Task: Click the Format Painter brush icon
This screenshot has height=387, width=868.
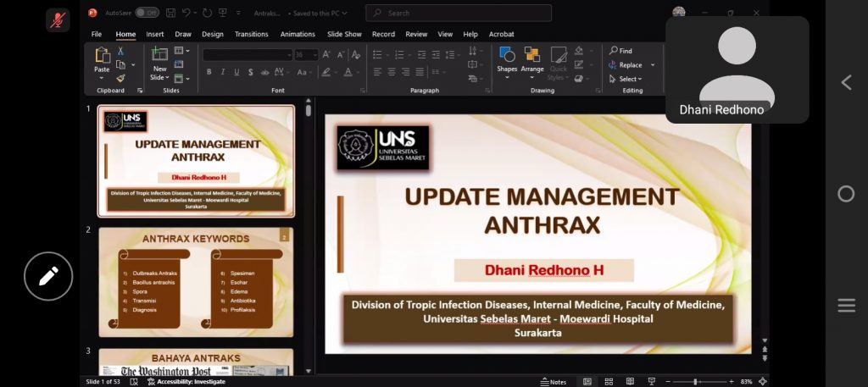Action: click(120, 79)
